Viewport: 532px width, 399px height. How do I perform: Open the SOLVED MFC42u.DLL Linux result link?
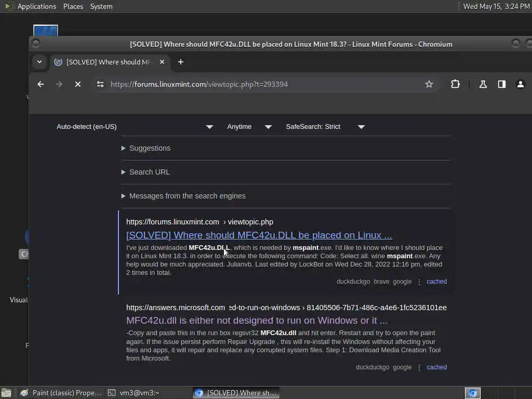tap(259, 235)
